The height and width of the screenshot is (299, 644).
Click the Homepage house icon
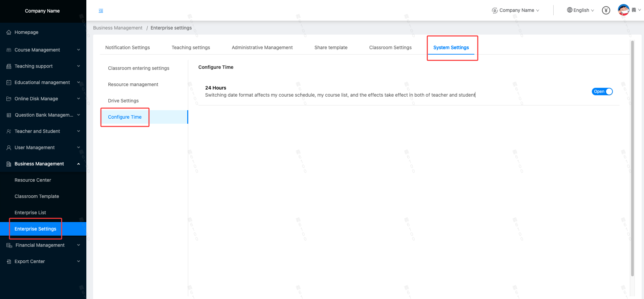[9, 33]
